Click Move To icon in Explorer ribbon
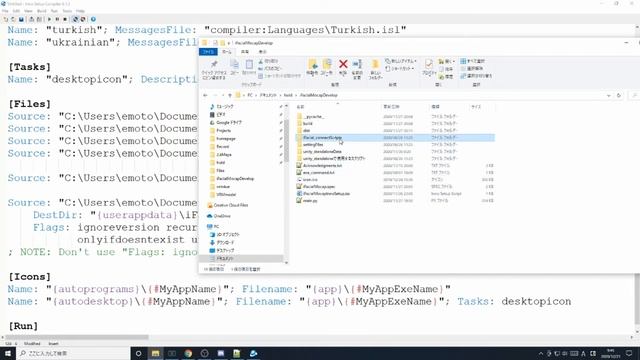Image resolution: width=640 pixels, height=360 pixels. (312, 64)
